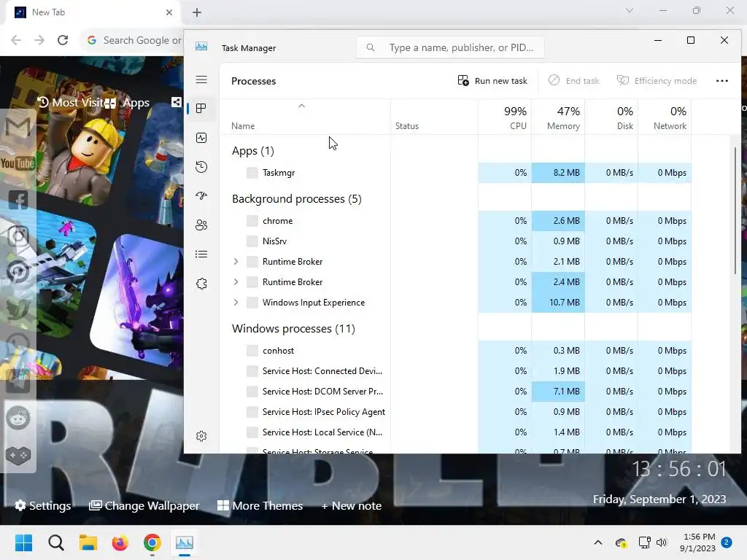The width and height of the screenshot is (747, 560).
Task: Reload the Chrome New Tab page
Action: pyautogui.click(x=63, y=40)
